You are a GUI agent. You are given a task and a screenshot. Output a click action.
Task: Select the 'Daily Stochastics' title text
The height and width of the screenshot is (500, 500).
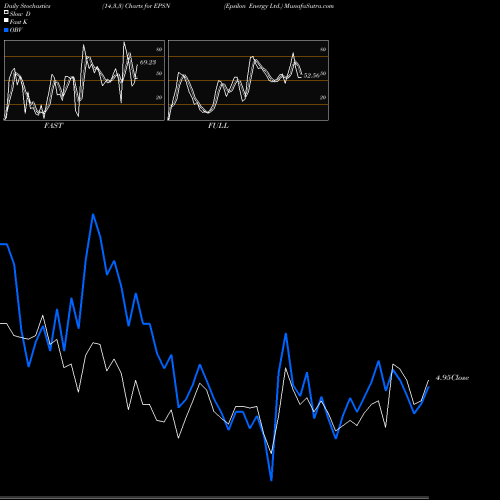(x=27, y=6)
